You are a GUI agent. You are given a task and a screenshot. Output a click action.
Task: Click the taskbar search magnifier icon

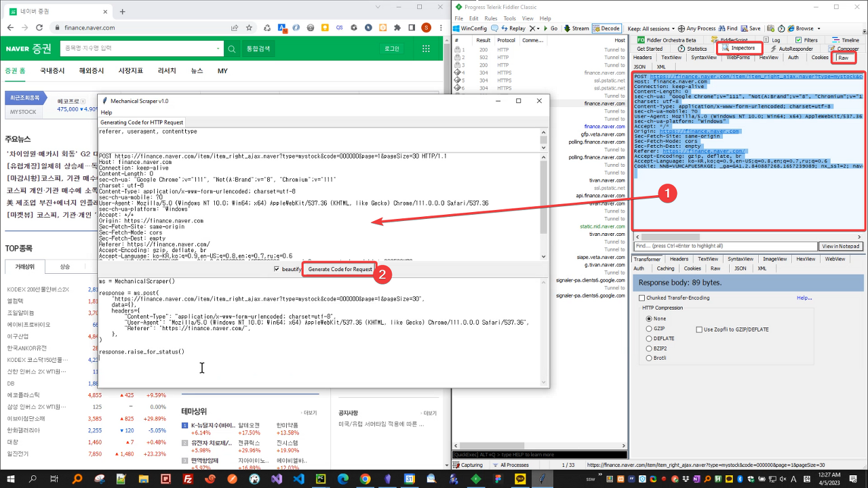coord(34,479)
